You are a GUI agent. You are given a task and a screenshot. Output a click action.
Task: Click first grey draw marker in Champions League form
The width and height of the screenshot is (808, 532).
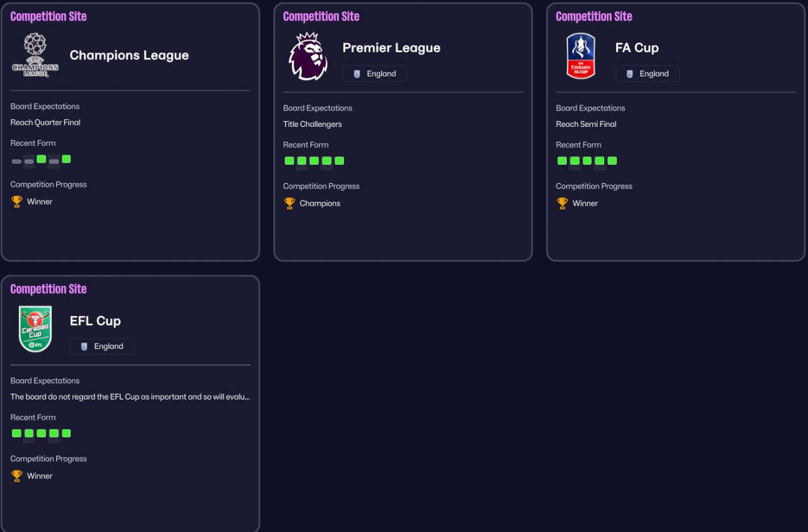(16, 162)
